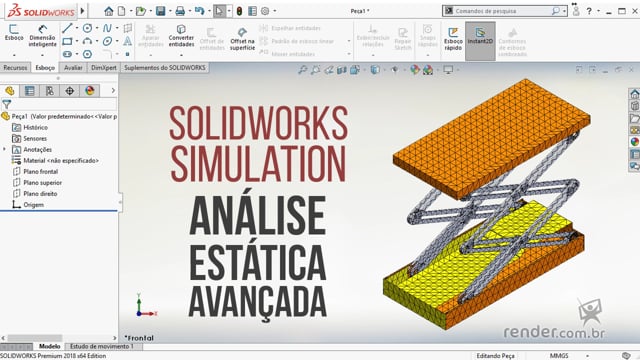Screen dimensions: 640x360
Task: Select the text tool letter A icon
Action: pyautogui.click(x=127, y=41)
